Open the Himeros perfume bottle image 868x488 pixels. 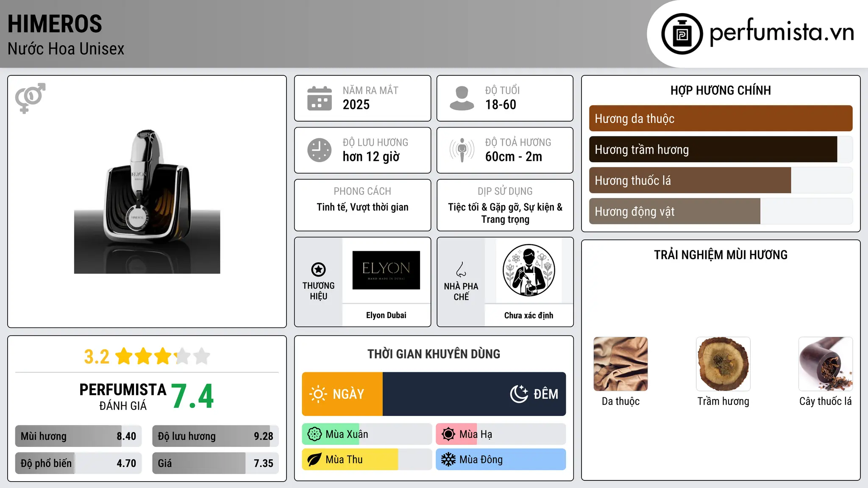coord(147,201)
